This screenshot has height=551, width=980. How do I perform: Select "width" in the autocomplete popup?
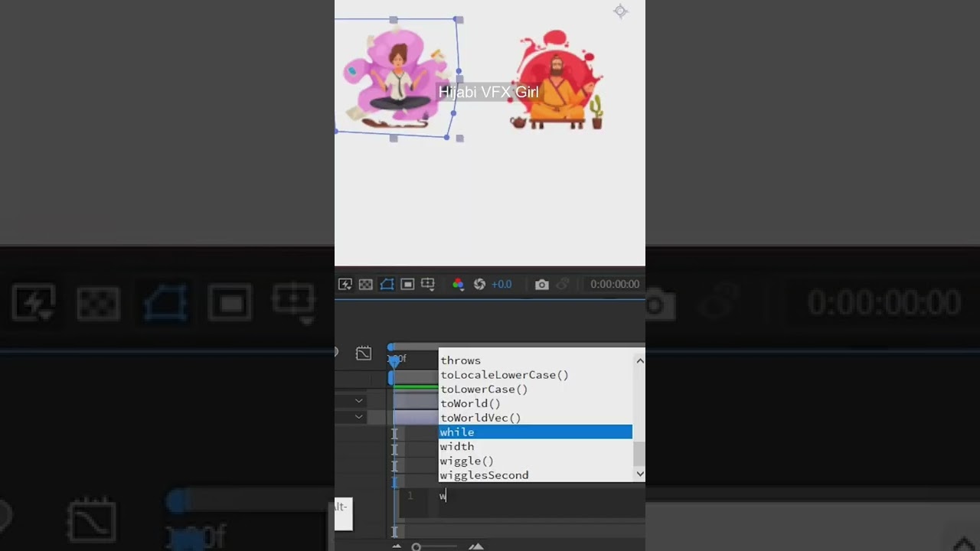[456, 446]
